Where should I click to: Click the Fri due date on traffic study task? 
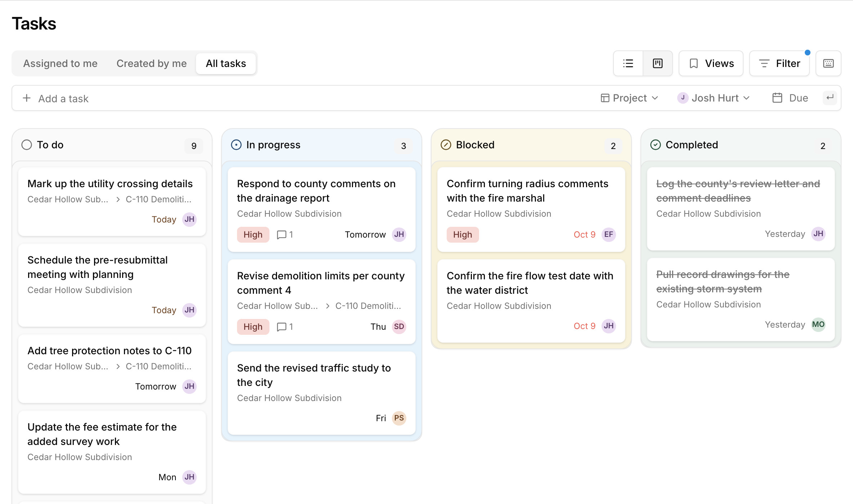(381, 418)
